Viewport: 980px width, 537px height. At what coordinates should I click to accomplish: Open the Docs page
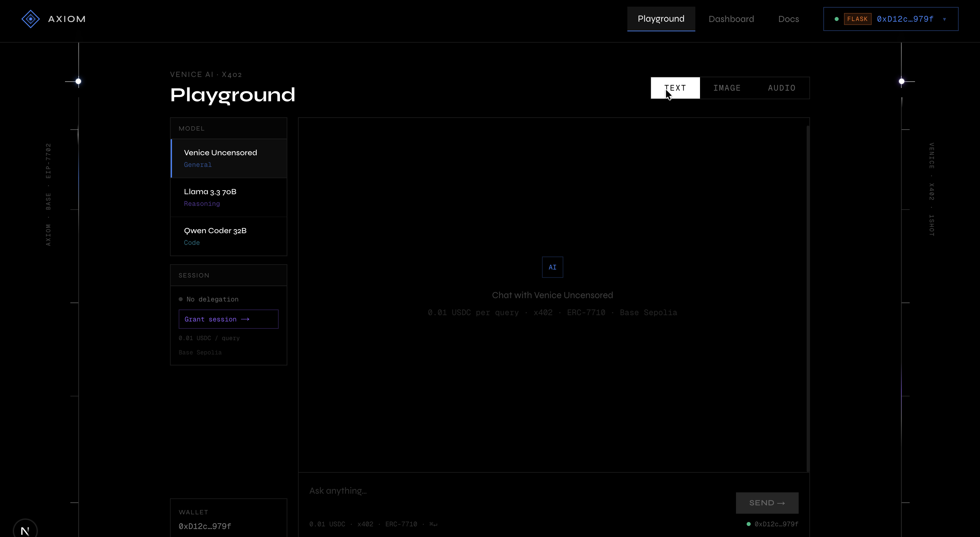click(x=789, y=19)
